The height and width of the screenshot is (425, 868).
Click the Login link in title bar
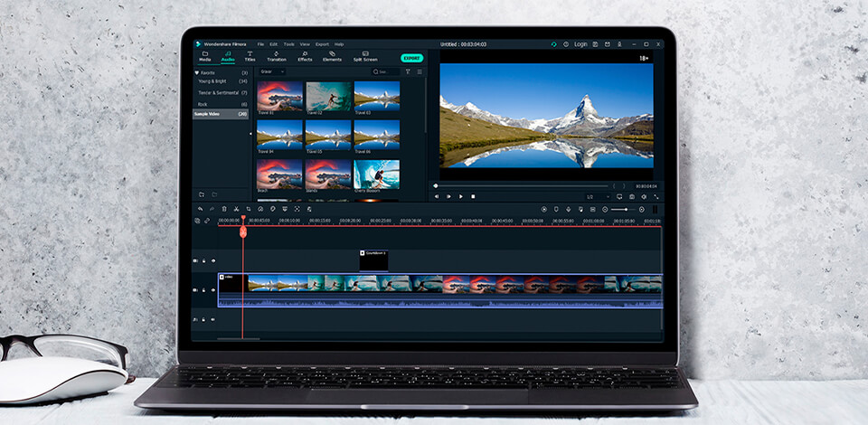pyautogui.click(x=580, y=44)
